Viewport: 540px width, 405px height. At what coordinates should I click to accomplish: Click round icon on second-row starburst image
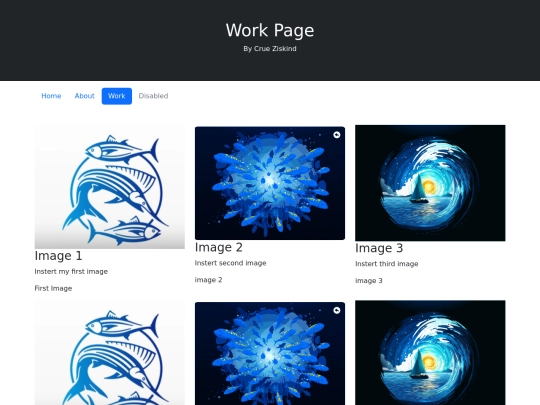click(x=337, y=310)
